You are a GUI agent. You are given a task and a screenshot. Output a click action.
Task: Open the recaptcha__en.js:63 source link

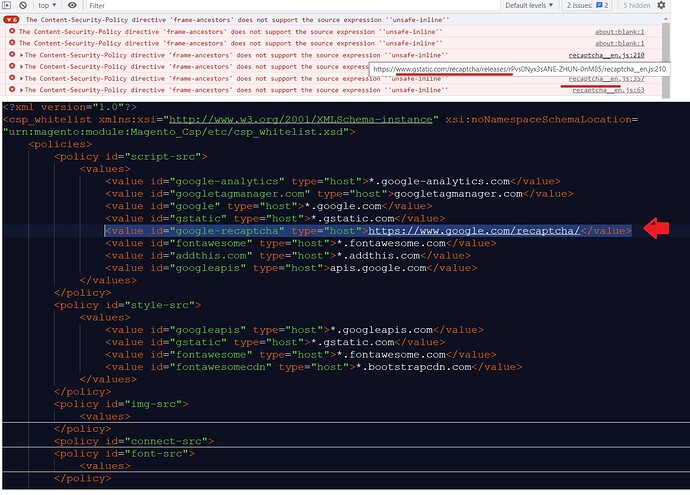[608, 90]
